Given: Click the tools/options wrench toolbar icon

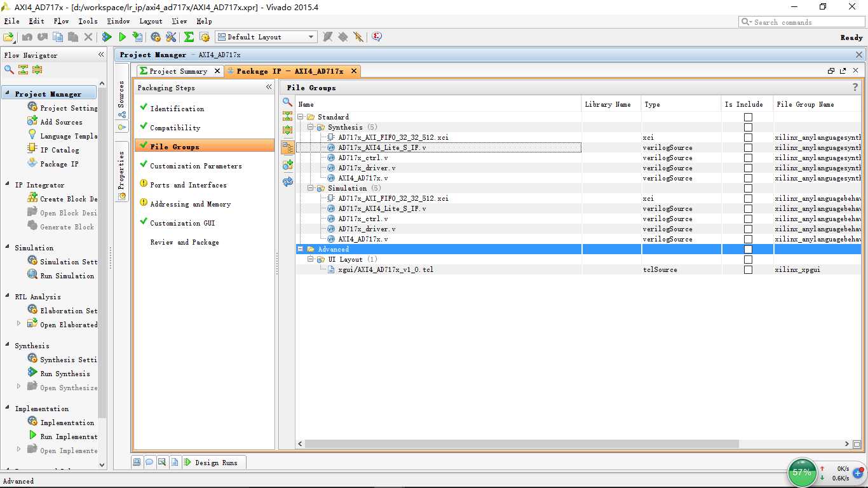Looking at the screenshot, I should point(171,37).
